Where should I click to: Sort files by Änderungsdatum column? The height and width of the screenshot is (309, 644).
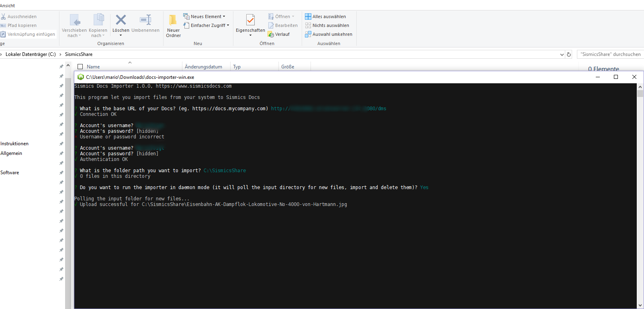[x=203, y=67]
